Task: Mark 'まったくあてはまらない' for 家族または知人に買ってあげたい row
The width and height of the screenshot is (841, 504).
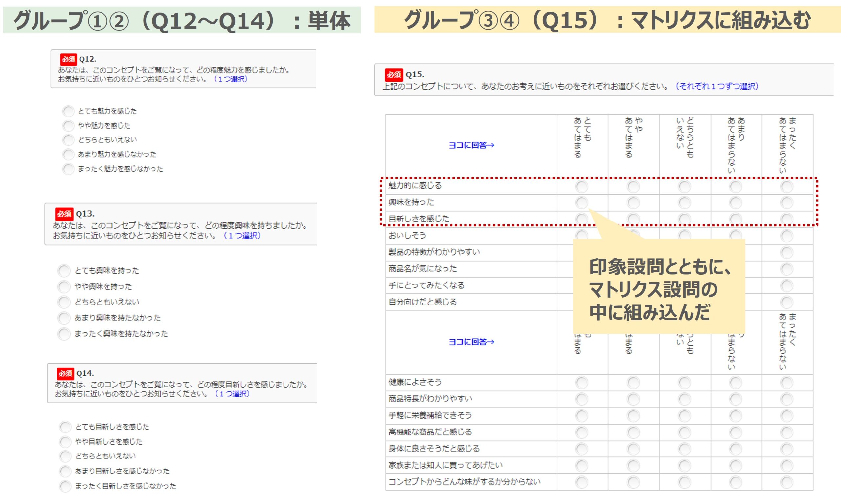Action: [x=786, y=466]
